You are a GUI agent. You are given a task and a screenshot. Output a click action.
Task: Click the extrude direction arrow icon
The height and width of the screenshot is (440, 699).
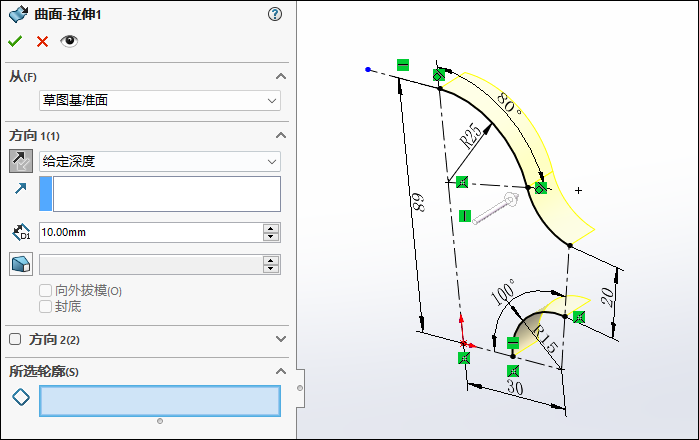(x=21, y=189)
